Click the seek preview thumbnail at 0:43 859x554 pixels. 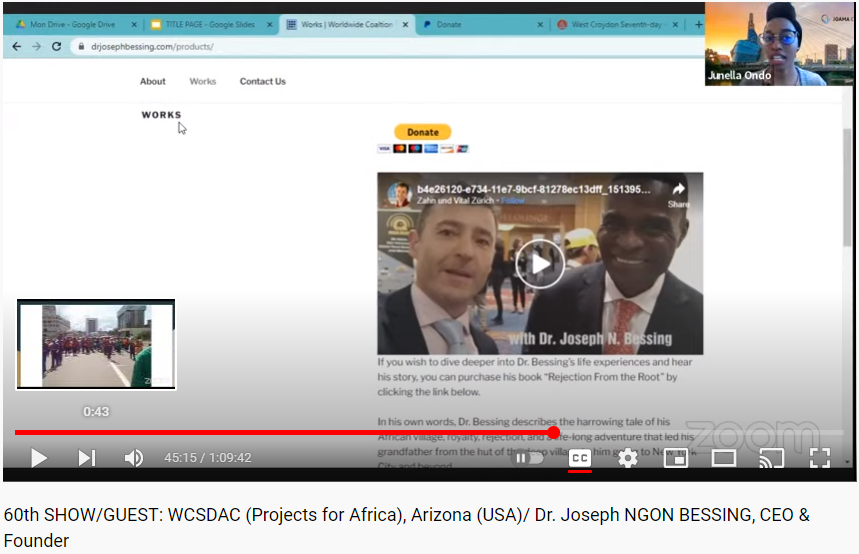point(96,344)
